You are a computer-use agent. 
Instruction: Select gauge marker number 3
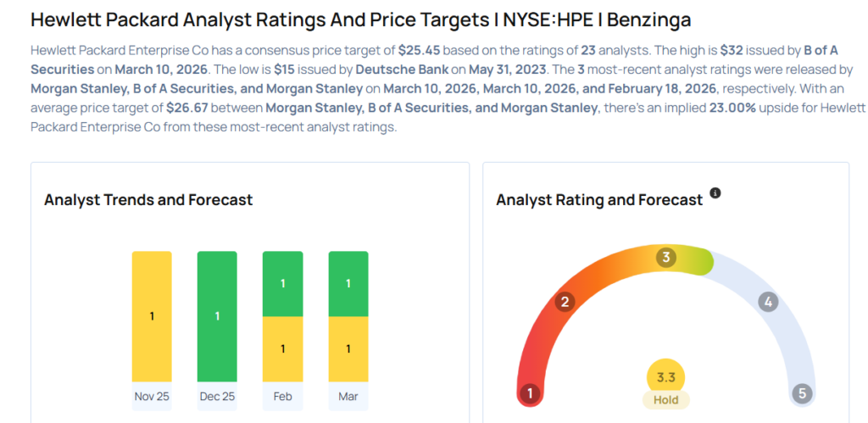coord(666,258)
